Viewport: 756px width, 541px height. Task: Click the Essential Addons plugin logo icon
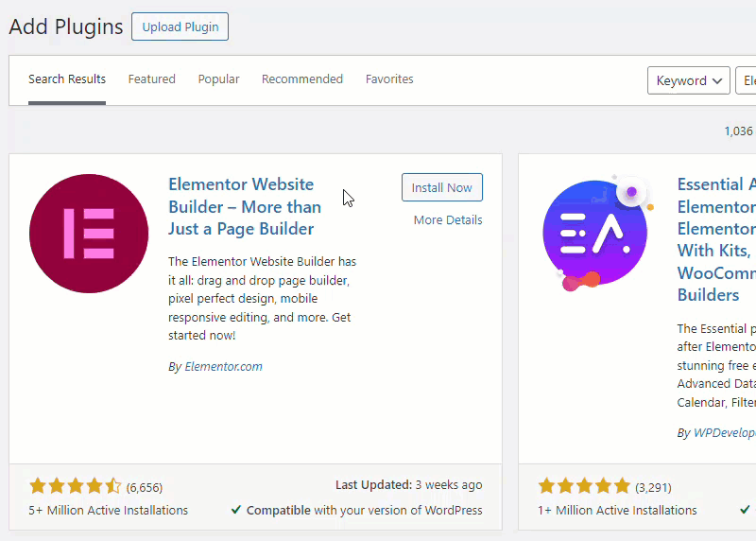tap(598, 233)
